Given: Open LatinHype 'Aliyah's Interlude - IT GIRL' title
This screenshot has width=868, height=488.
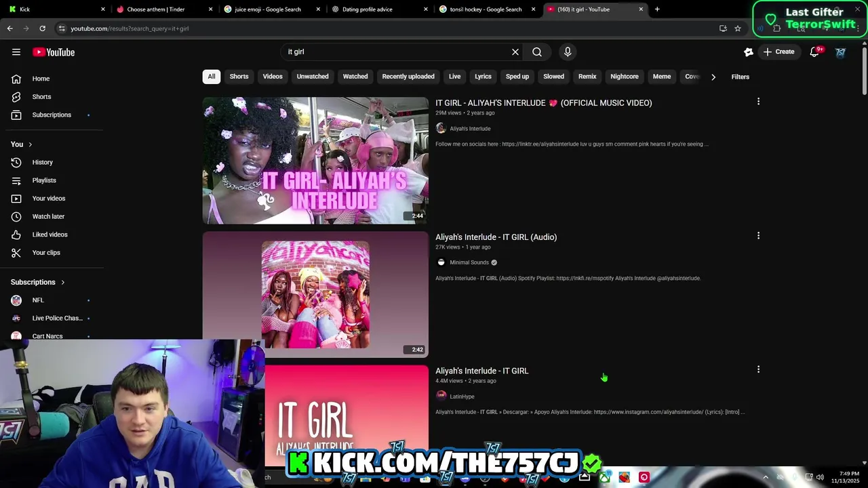Looking at the screenshot, I should pos(481,371).
